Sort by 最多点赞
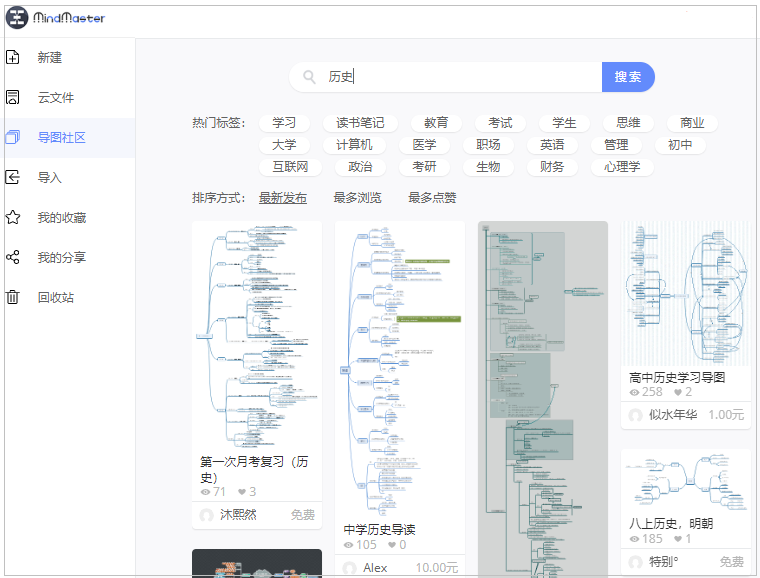 coord(432,198)
